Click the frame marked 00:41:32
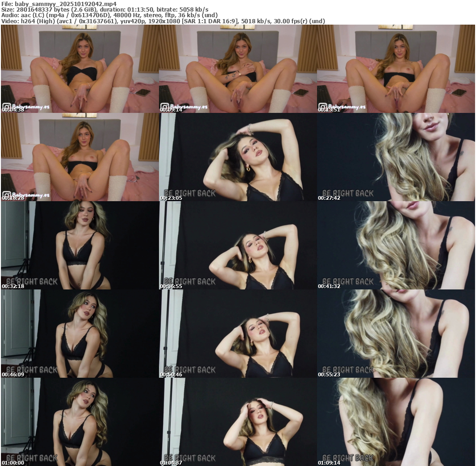476x466 pixels. click(396, 245)
